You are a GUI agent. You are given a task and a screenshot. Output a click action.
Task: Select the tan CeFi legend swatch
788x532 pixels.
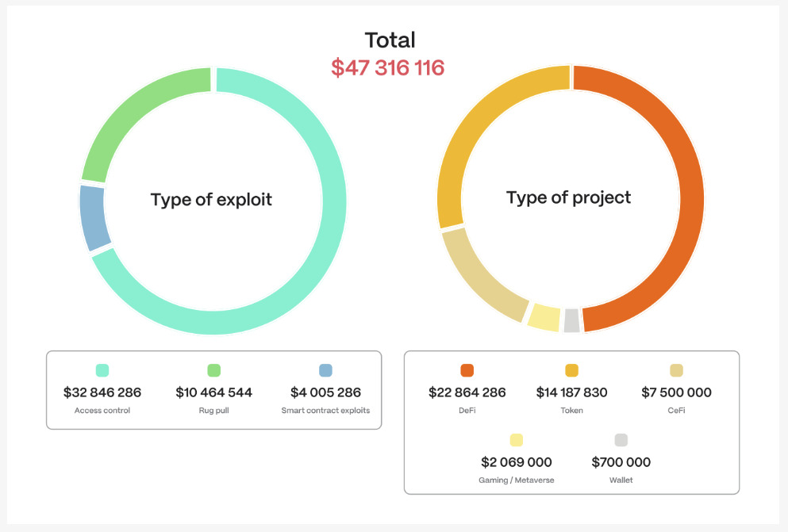[x=676, y=369]
